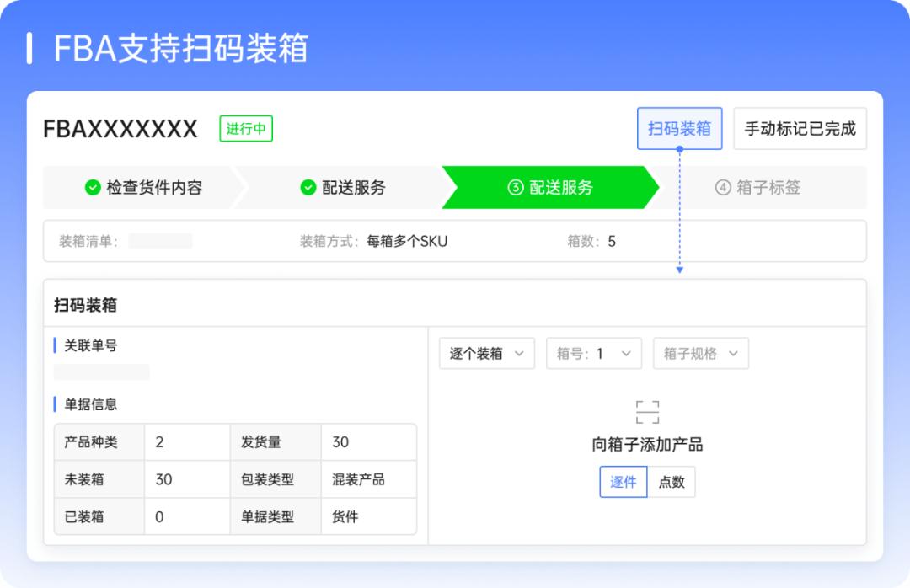Click the scan frame icon above 向箱子添加产品
The width and height of the screenshot is (910, 588).
tap(647, 412)
